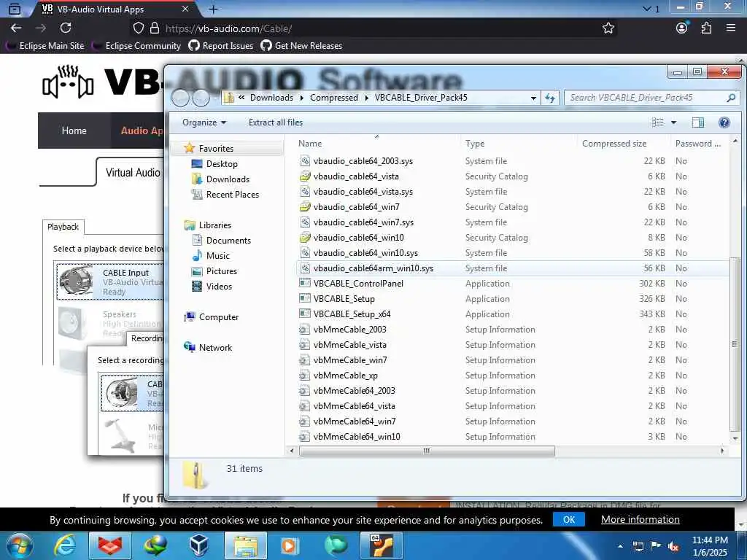
Task: Open the Eclipse Main Site bookmark
Action: pos(46,46)
